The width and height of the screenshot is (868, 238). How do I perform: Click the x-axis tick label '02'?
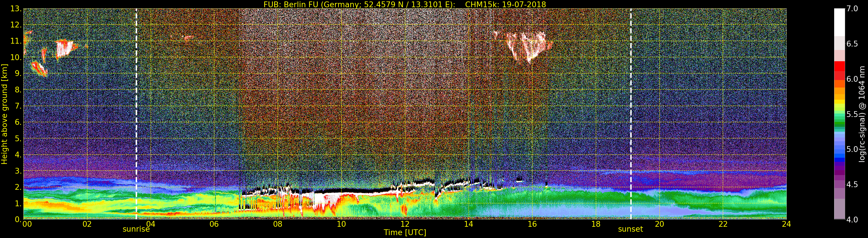pos(87,224)
